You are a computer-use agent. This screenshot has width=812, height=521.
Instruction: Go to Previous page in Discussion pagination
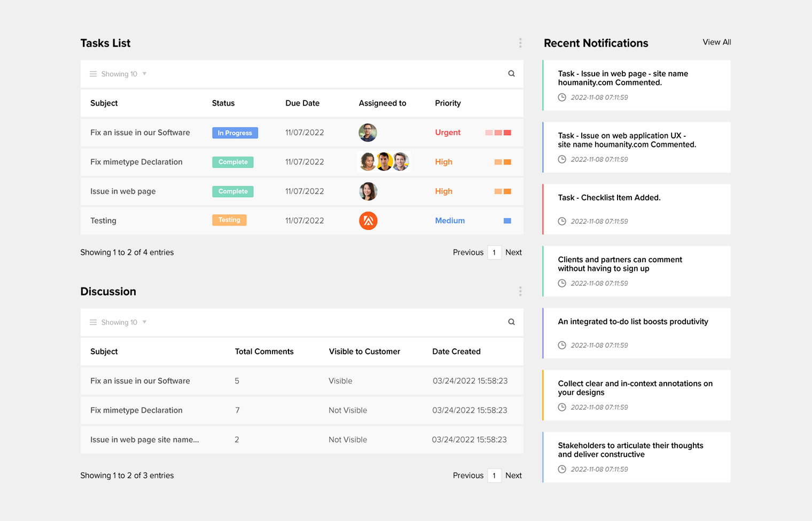coord(468,476)
